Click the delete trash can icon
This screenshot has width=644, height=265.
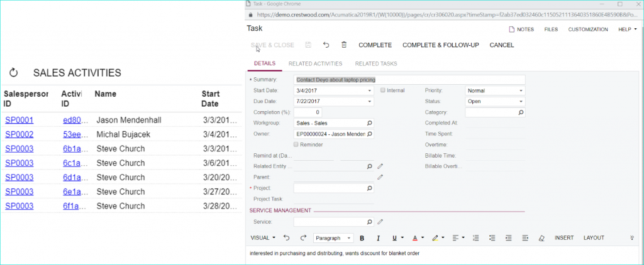pos(344,45)
